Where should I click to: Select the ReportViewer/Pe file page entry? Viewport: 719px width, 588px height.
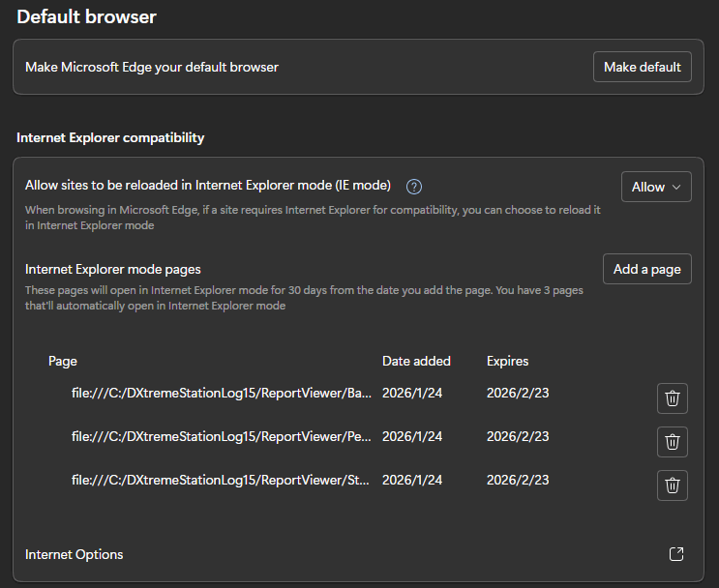222,436
